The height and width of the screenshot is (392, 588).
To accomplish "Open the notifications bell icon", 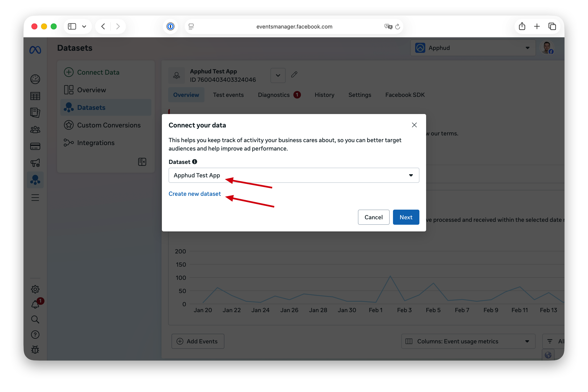I will 35,305.
